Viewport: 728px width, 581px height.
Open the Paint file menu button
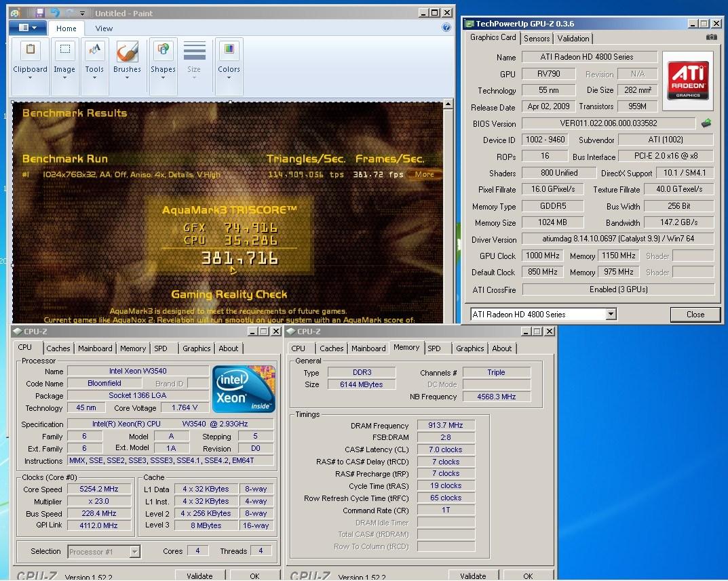click(27, 28)
